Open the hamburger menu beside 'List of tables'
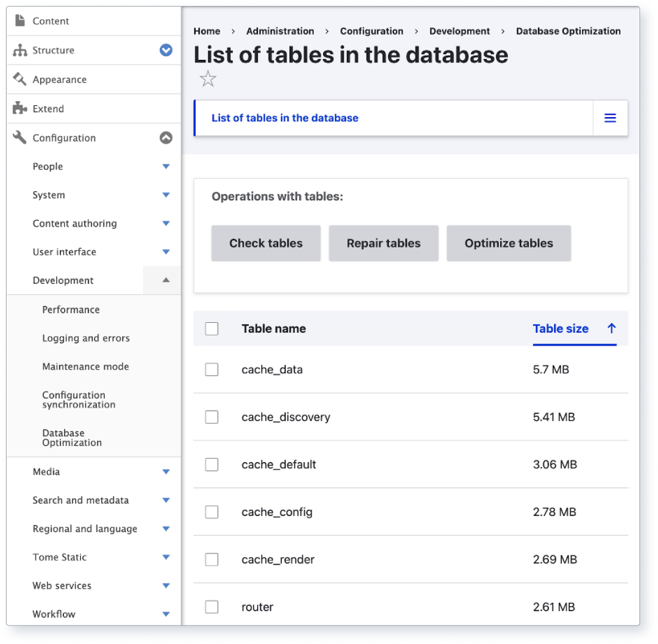The image size is (658, 644). tap(610, 118)
